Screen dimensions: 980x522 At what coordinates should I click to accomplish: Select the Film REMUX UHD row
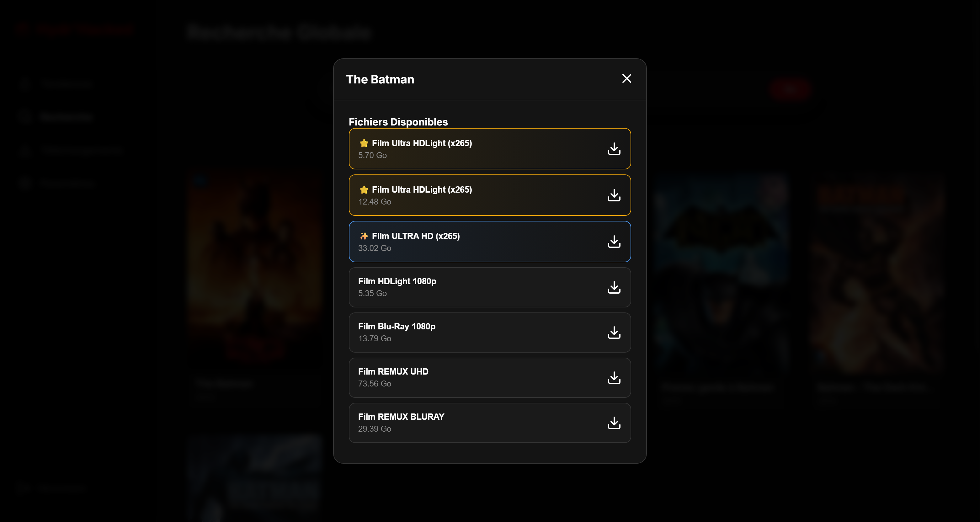[x=490, y=378]
